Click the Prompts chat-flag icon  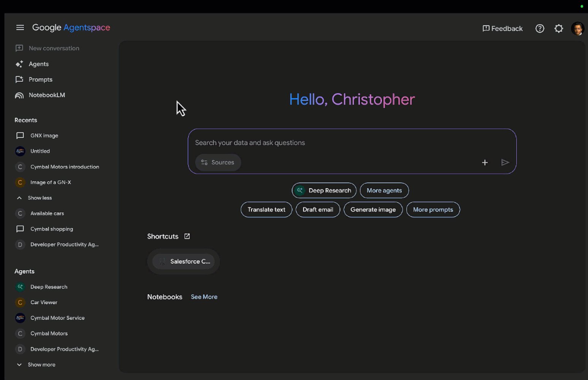click(x=19, y=79)
